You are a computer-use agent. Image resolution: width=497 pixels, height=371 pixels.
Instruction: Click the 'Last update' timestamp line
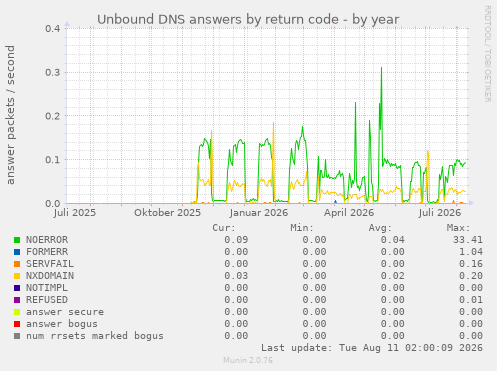tap(371, 348)
